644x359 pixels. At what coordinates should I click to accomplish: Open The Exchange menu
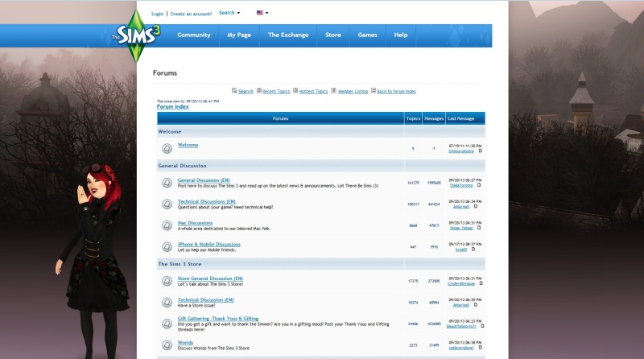pyautogui.click(x=288, y=35)
